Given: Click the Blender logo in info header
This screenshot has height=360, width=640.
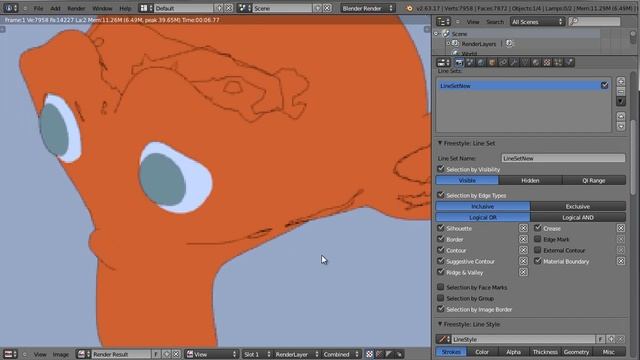Looking at the screenshot, I should pyautogui.click(x=409, y=8).
